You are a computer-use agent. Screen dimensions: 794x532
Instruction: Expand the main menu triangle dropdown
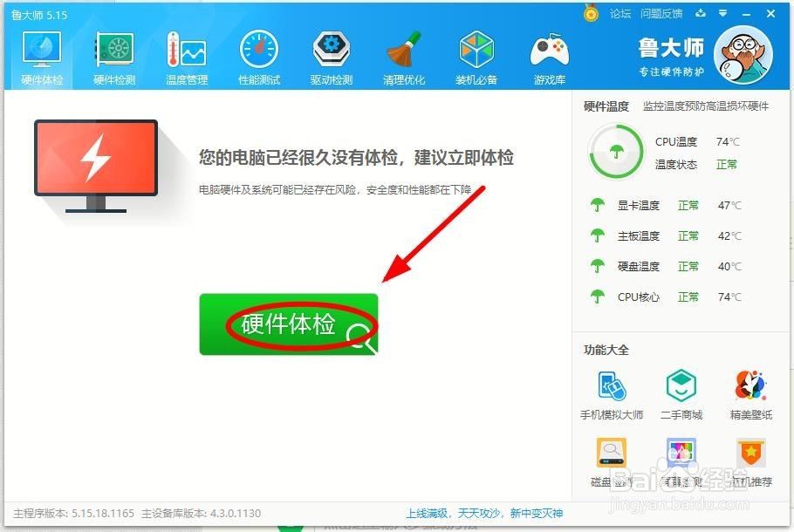tap(723, 14)
